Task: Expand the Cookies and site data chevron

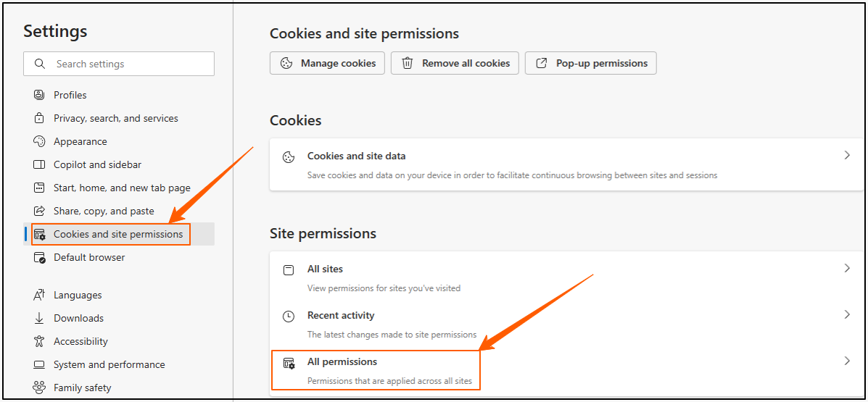Action: click(x=846, y=156)
